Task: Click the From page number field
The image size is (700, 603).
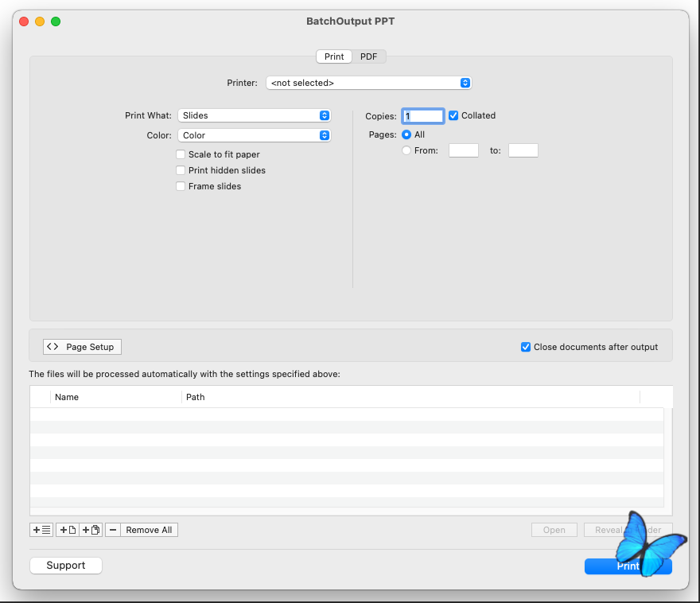Action: pyautogui.click(x=464, y=150)
